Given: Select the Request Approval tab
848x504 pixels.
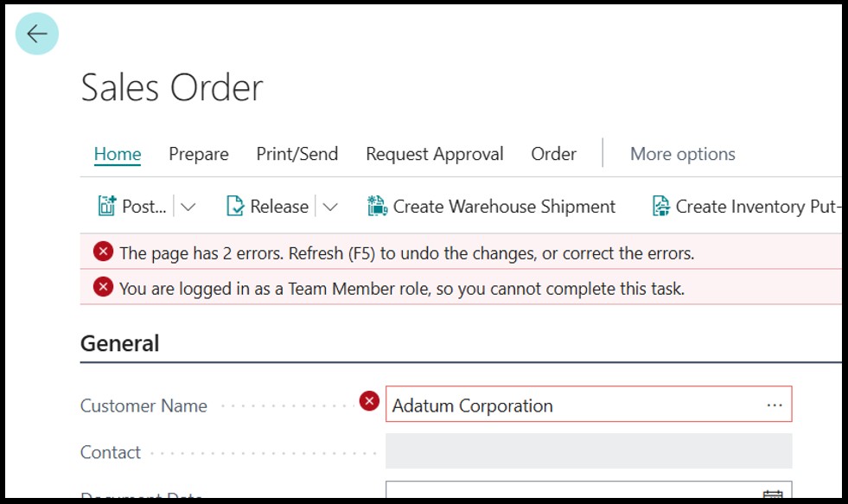Looking at the screenshot, I should pyautogui.click(x=434, y=154).
